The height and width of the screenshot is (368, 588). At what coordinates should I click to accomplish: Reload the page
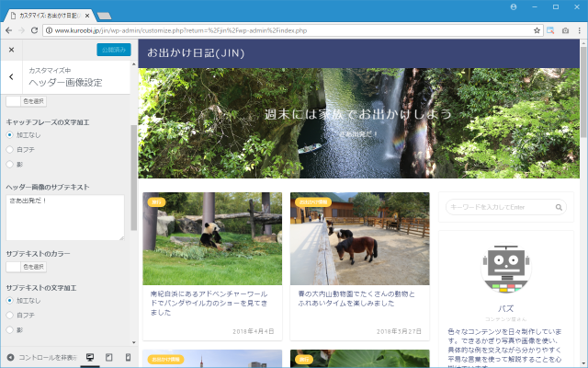coord(34,30)
